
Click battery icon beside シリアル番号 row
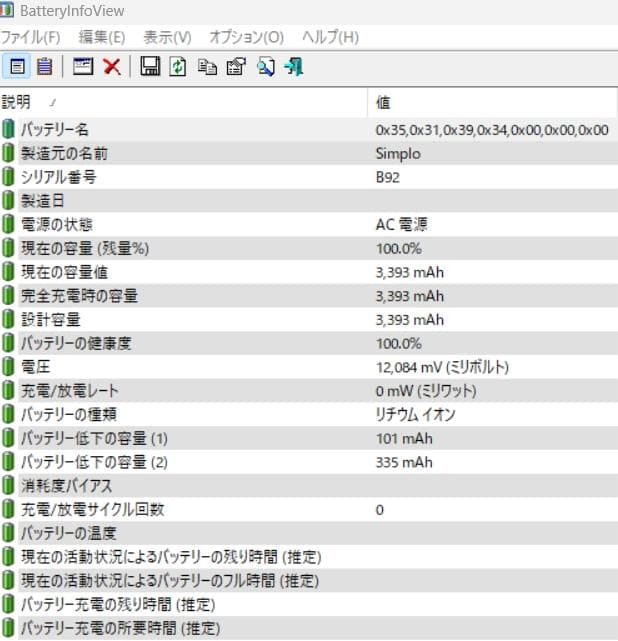click(x=8, y=177)
